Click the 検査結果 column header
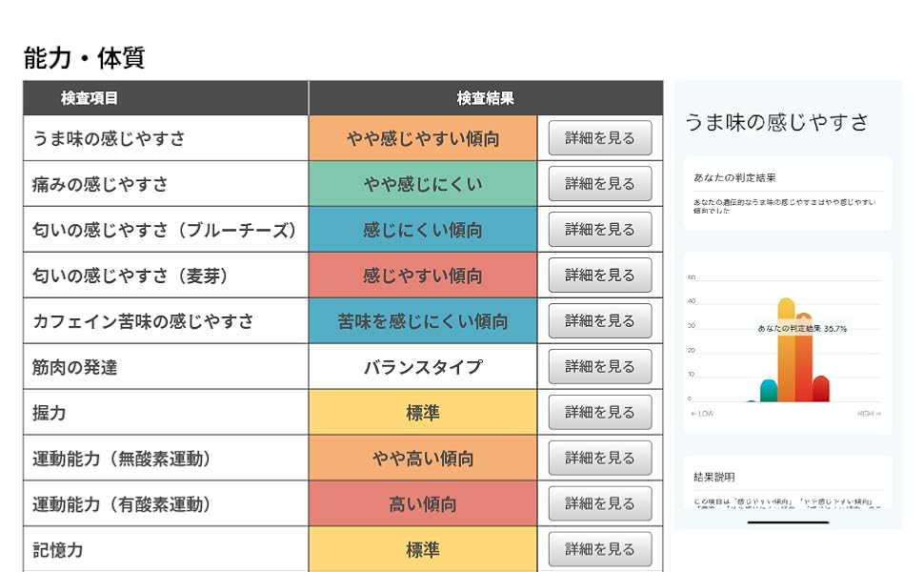Image resolution: width=924 pixels, height=572 pixels. 486,98
